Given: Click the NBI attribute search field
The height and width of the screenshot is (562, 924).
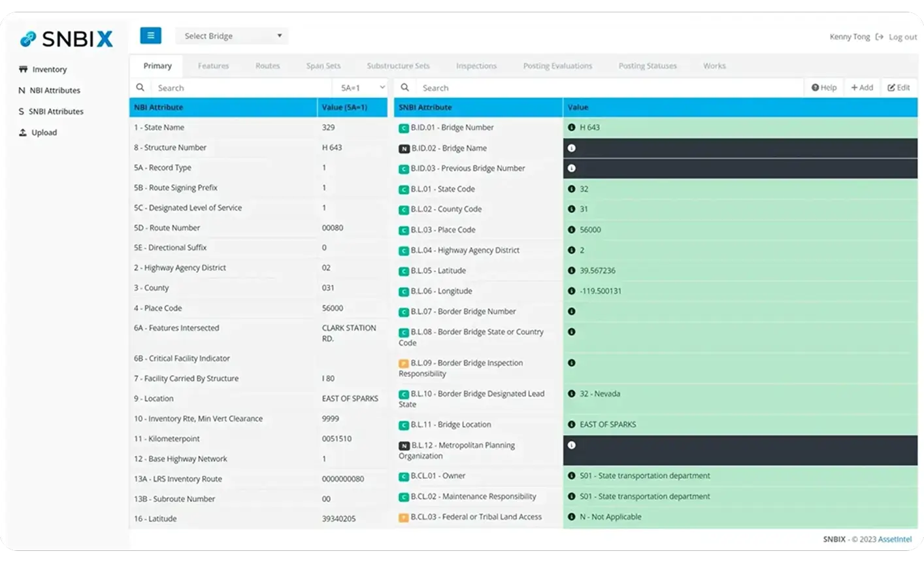Looking at the screenshot, I should coord(242,88).
